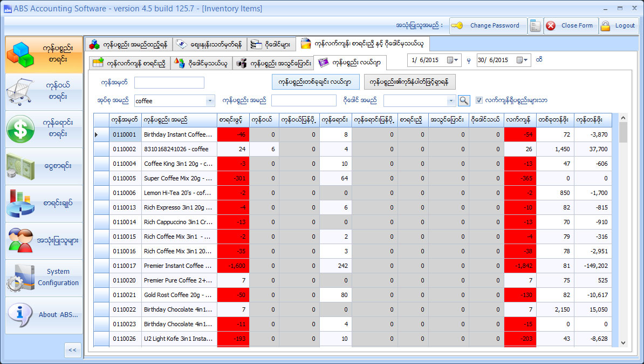This screenshot has height=364, width=644.
Task: Click red balance cell showing -1,842
Action: pos(520,266)
